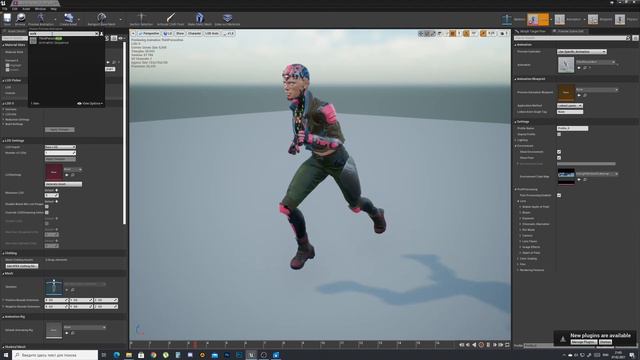
Task: Click the red playhead marker on timeline
Action: pos(195,345)
